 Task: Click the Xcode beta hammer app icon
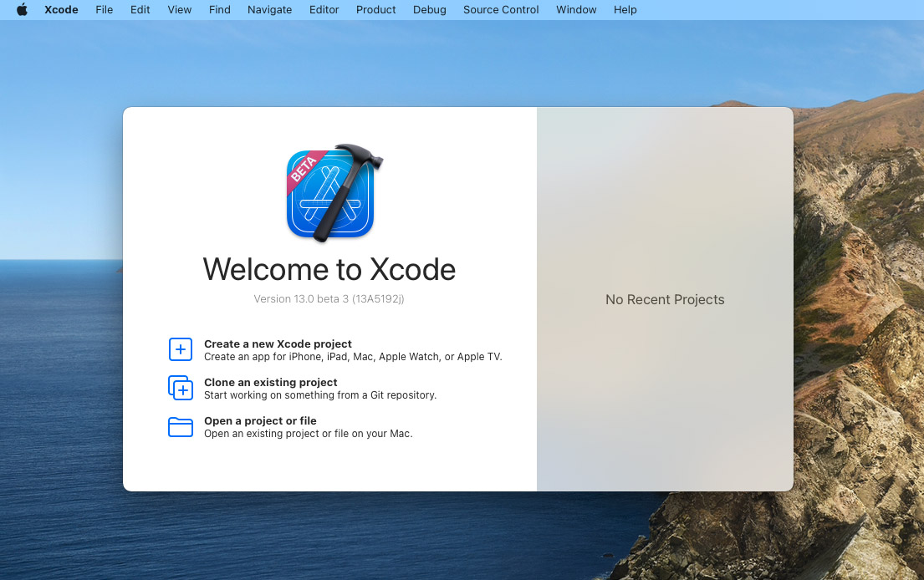(x=334, y=193)
